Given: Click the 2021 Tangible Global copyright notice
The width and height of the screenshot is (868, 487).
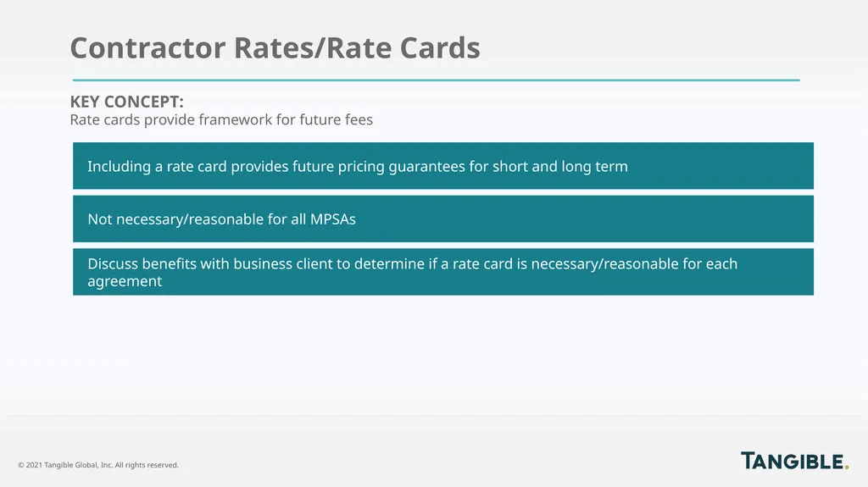Looking at the screenshot, I should click(x=98, y=465).
